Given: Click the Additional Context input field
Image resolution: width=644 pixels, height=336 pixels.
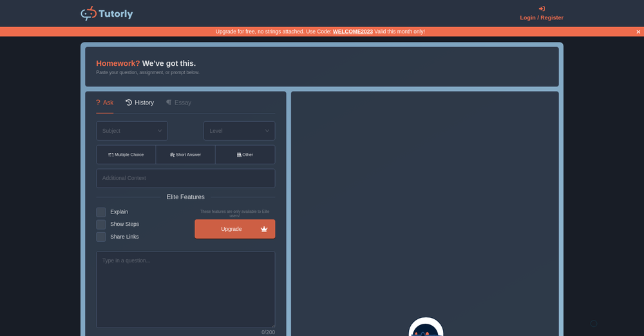Looking at the screenshot, I should click(185, 178).
